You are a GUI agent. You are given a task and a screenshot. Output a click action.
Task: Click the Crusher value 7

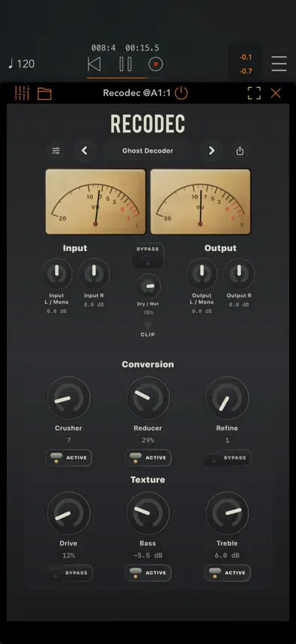coord(69,440)
